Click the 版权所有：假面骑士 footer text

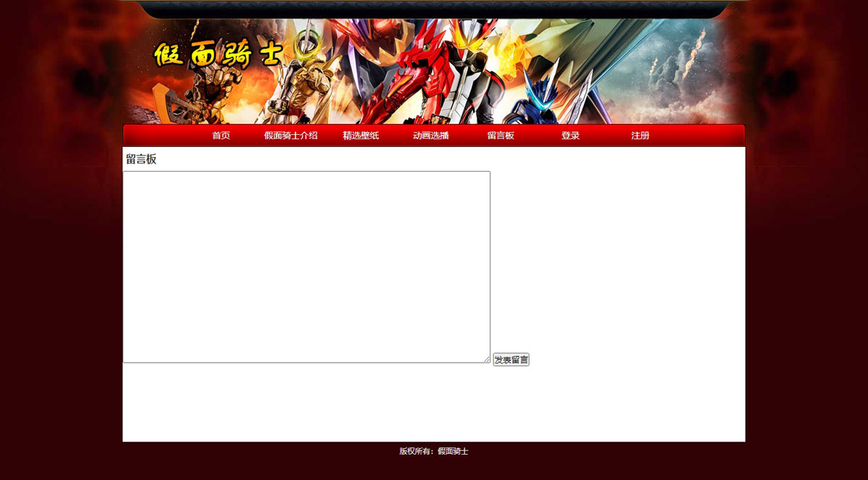(x=434, y=451)
